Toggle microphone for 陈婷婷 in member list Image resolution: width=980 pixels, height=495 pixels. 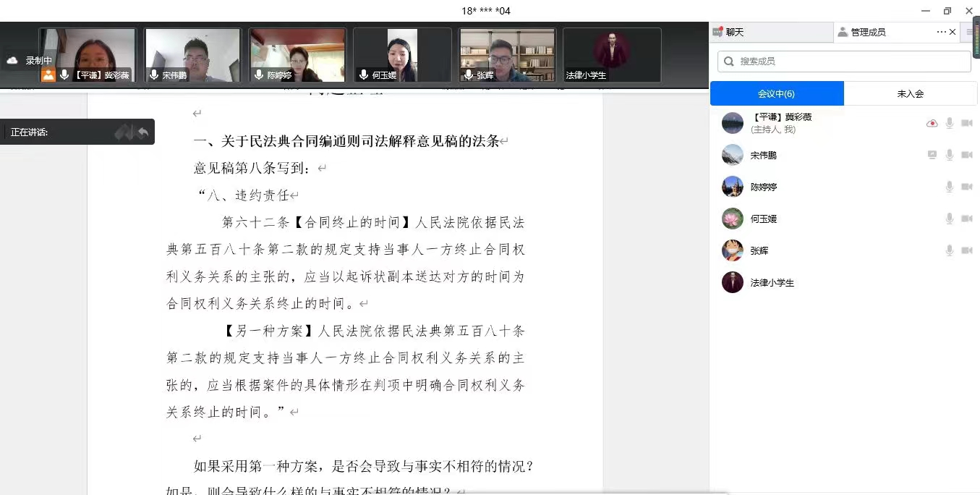[x=950, y=187]
